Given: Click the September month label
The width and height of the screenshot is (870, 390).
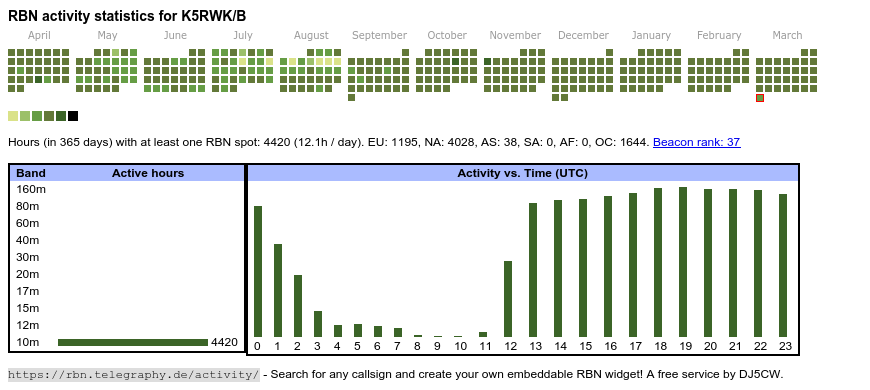Looking at the screenshot, I should click(380, 36).
